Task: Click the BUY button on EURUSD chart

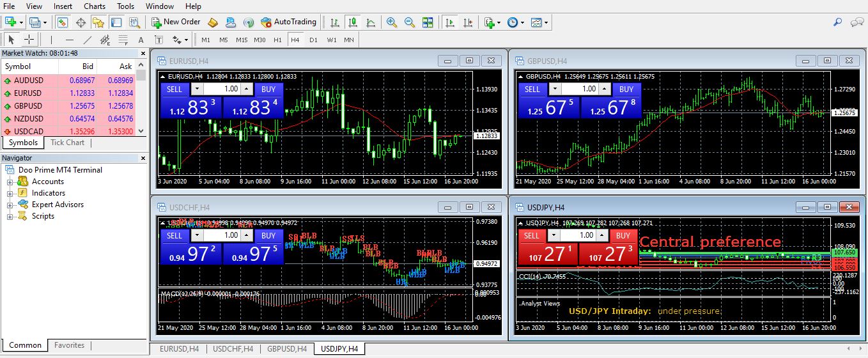Action: pos(268,89)
